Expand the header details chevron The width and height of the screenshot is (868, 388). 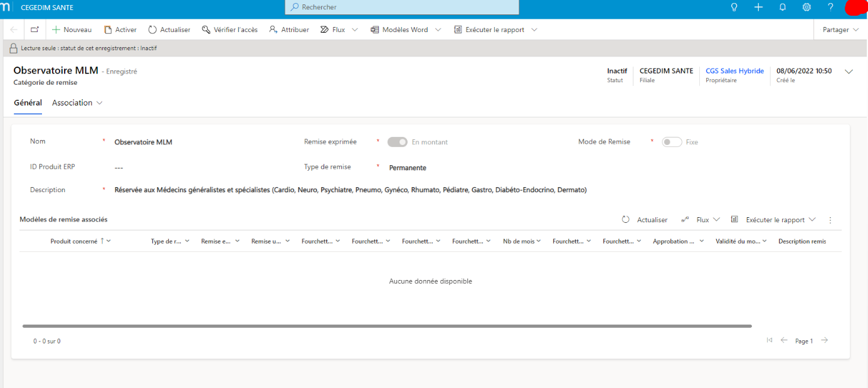click(849, 72)
